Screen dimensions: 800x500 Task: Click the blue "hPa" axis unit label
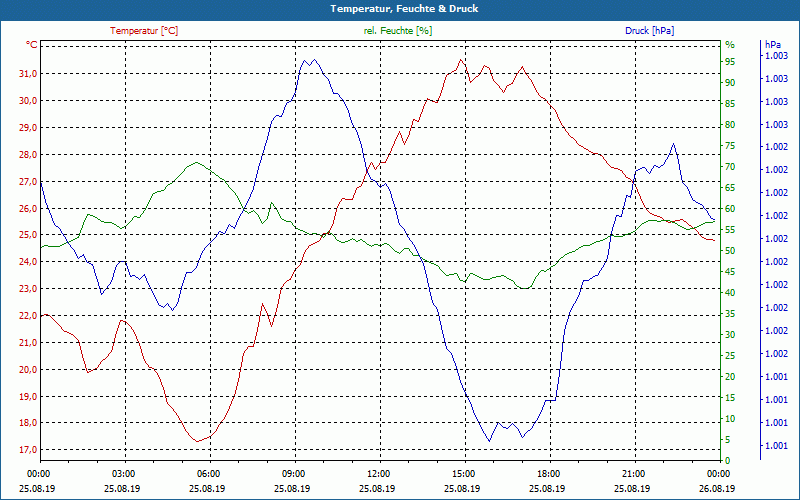pyautogui.click(x=772, y=45)
